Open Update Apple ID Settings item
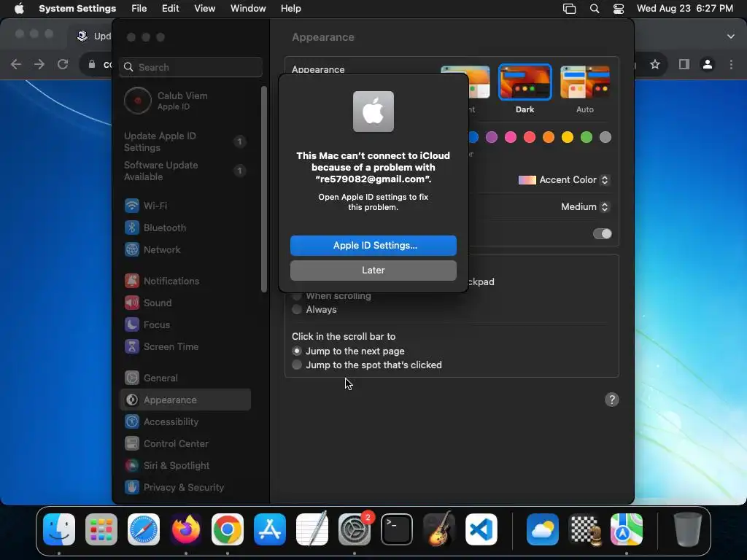 (186, 141)
